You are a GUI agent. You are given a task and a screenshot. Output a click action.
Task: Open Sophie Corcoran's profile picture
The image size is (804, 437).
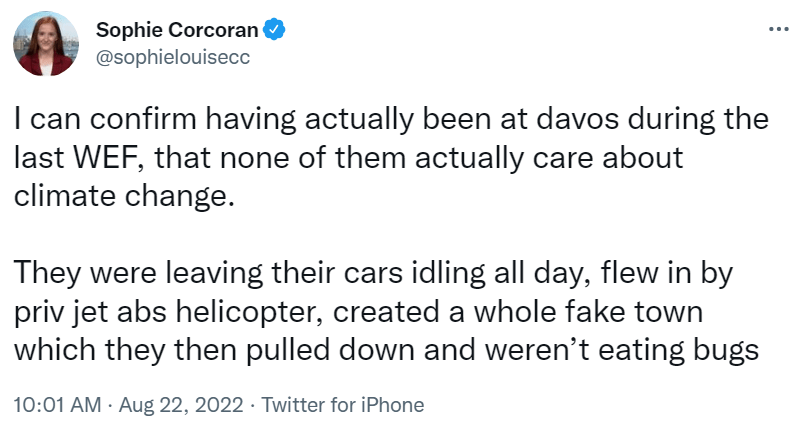[x=44, y=45]
